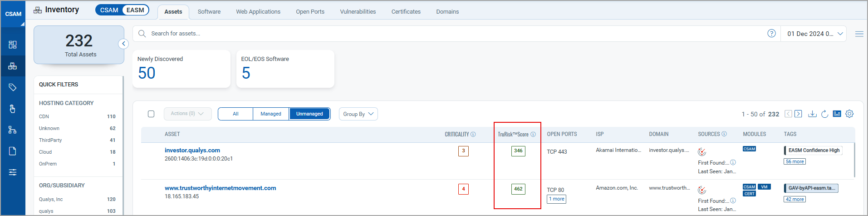Open the Group By dropdown
Viewport: 868px width, 216px height.
click(358, 114)
